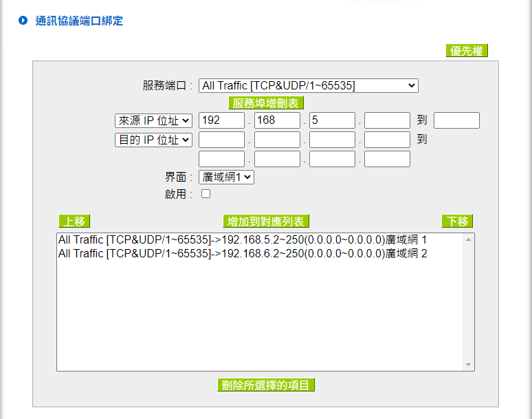The width and height of the screenshot is (532, 419).
Task: Select the 192.168.5.2~250 廣域網 1 list entry
Action: (x=243, y=240)
